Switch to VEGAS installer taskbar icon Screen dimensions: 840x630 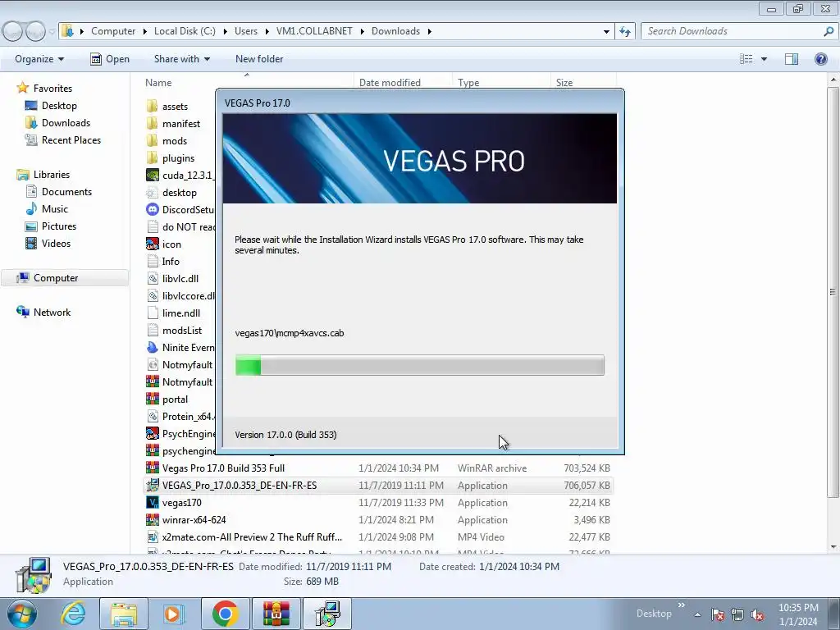coord(327,614)
